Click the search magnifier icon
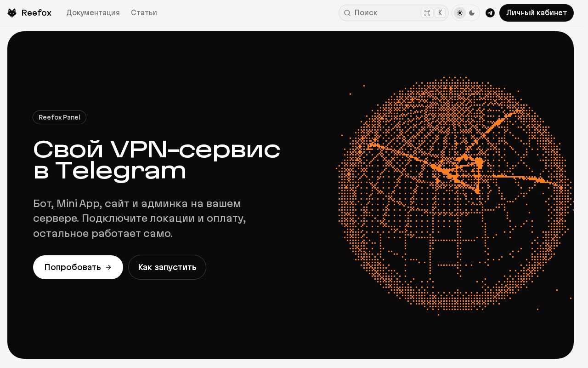 pyautogui.click(x=347, y=13)
